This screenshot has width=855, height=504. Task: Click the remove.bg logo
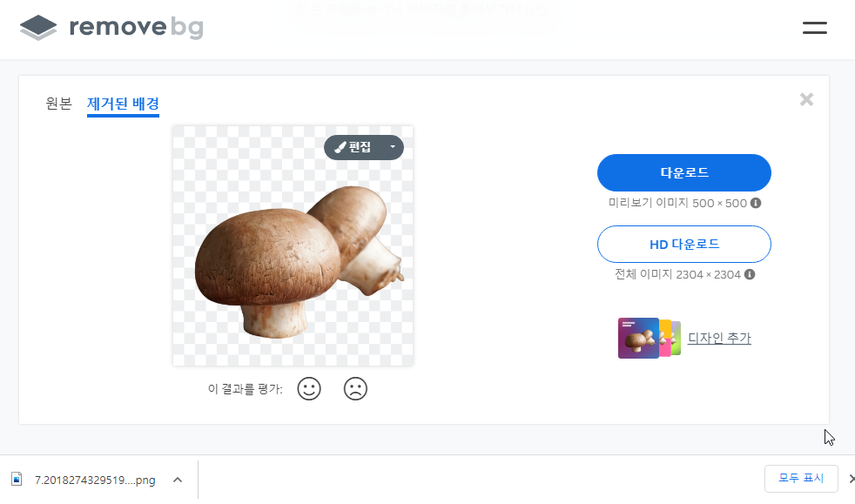point(111,27)
